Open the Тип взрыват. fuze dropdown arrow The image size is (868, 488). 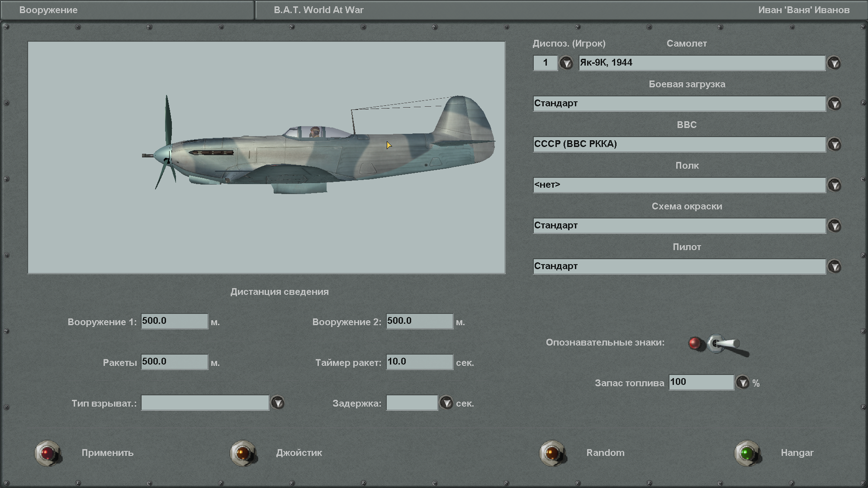pos(277,403)
